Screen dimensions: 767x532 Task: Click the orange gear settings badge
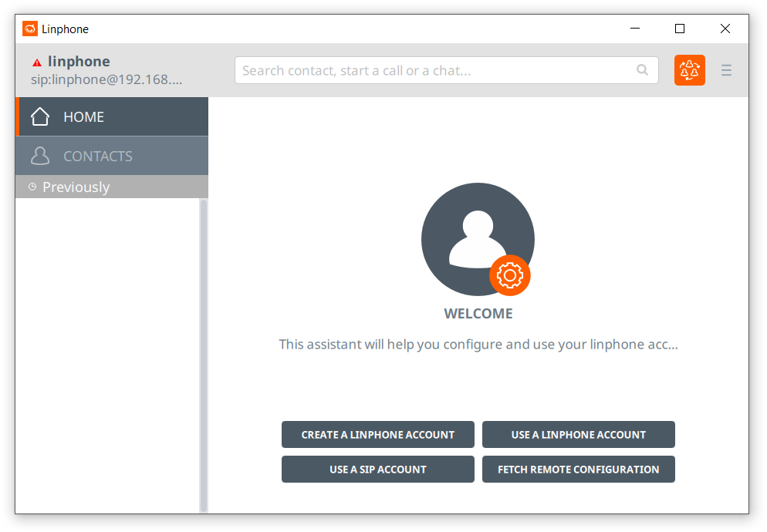(509, 275)
